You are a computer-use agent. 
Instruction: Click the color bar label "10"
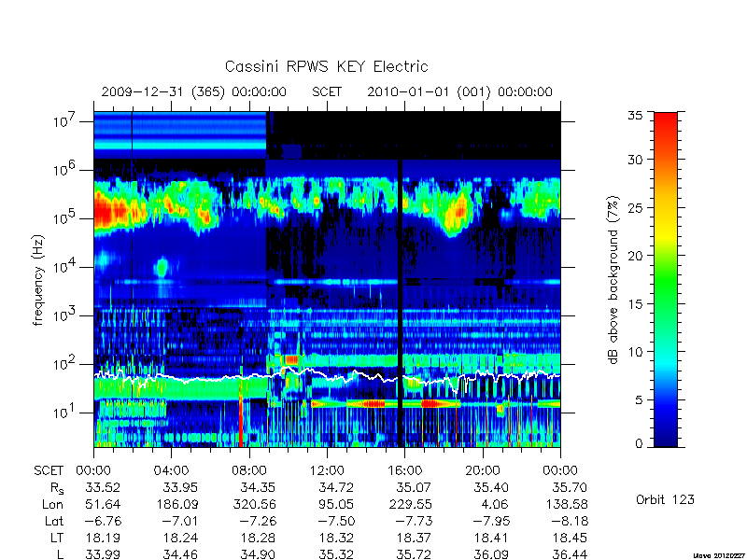[635, 352]
